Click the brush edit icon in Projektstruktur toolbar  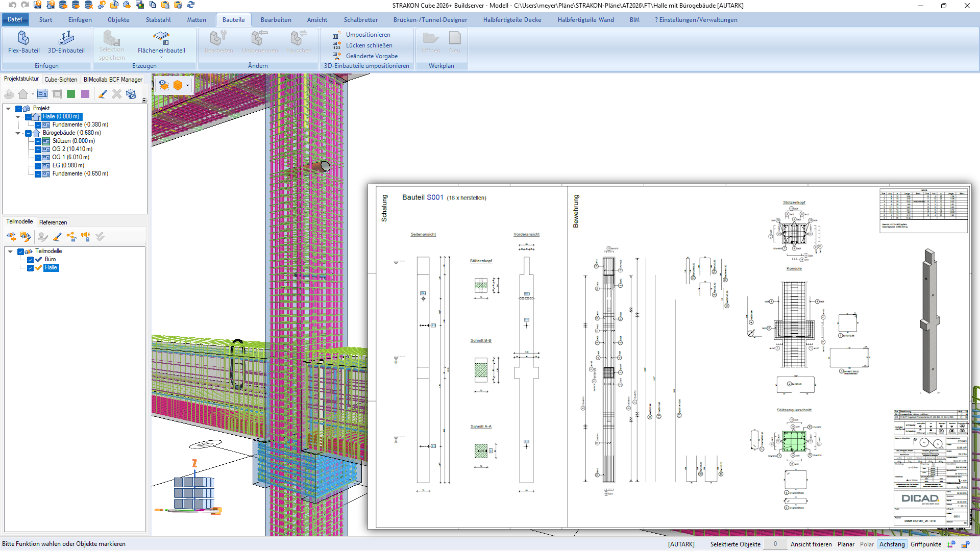103,94
